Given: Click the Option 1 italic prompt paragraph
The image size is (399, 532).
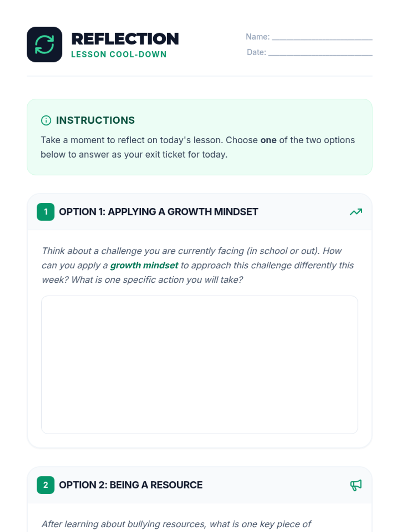Looking at the screenshot, I should coord(198,265).
